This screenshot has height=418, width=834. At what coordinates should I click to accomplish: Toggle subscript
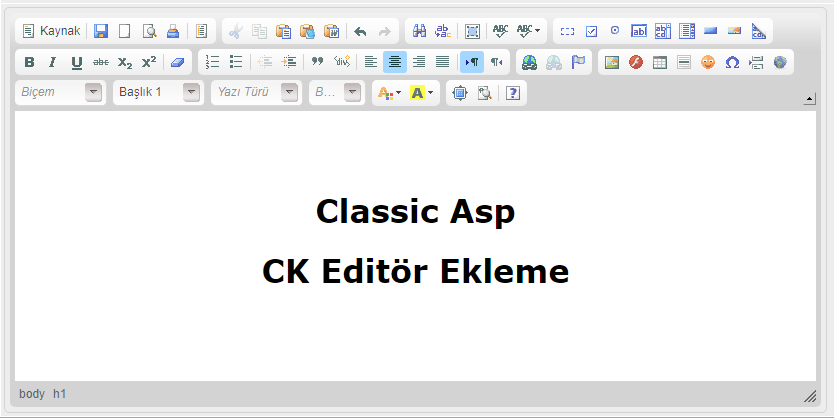point(125,62)
